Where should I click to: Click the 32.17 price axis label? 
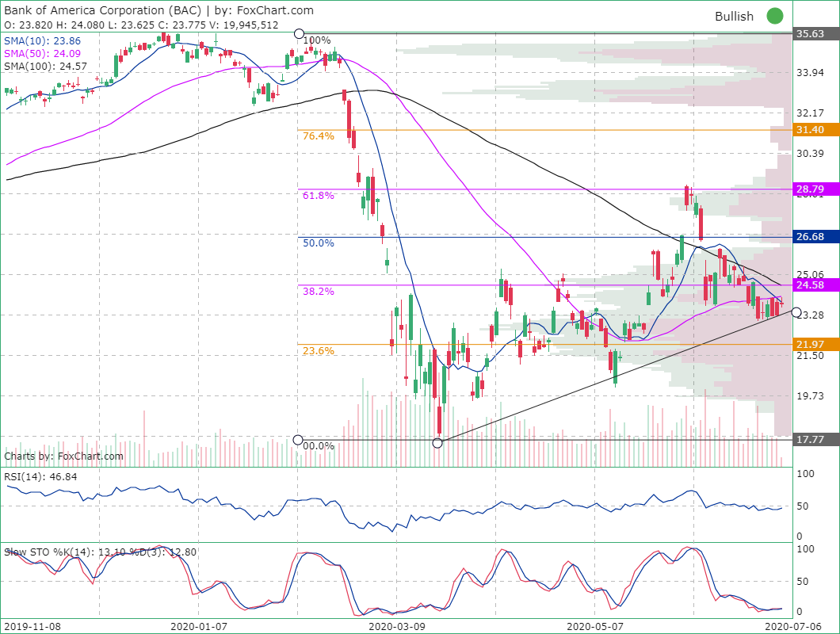click(x=810, y=113)
